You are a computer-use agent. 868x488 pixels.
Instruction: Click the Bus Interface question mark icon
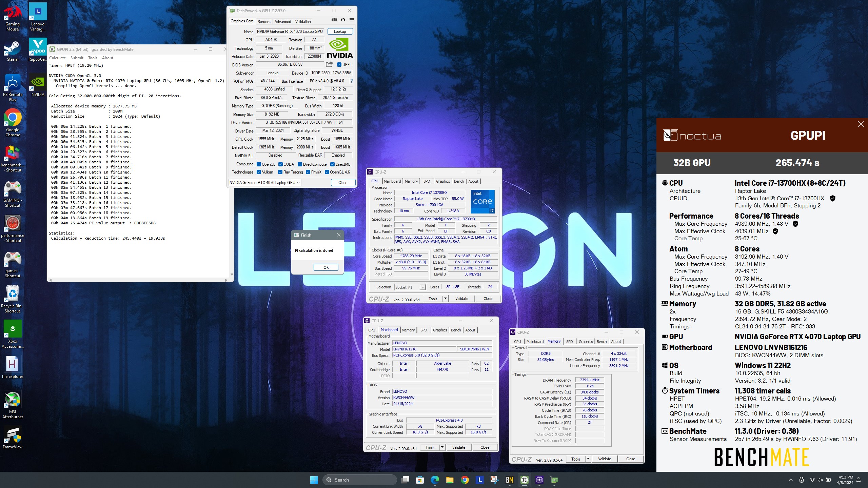pos(352,81)
